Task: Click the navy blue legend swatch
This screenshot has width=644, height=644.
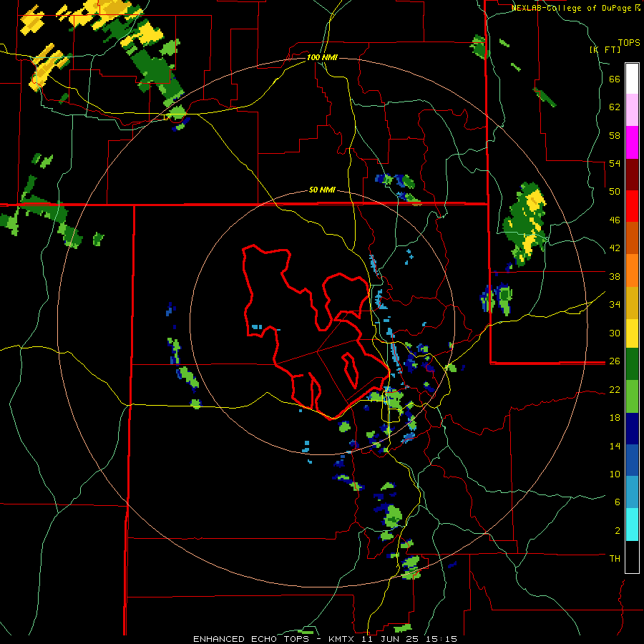Action: (632, 429)
